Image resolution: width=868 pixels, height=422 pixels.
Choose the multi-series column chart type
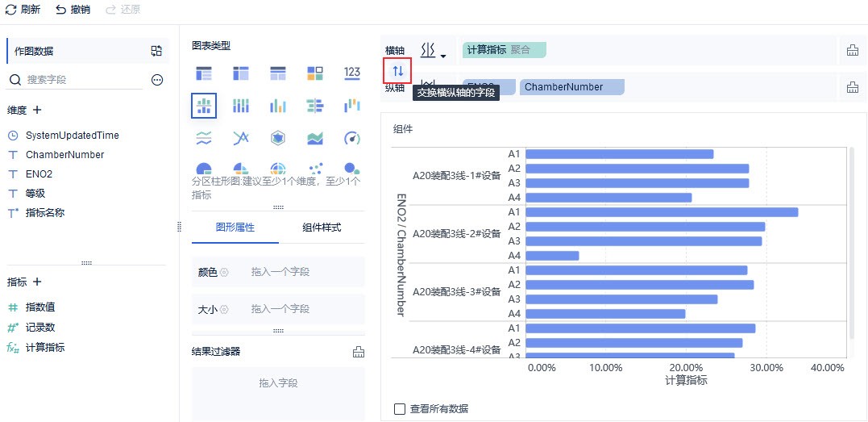coord(278,106)
